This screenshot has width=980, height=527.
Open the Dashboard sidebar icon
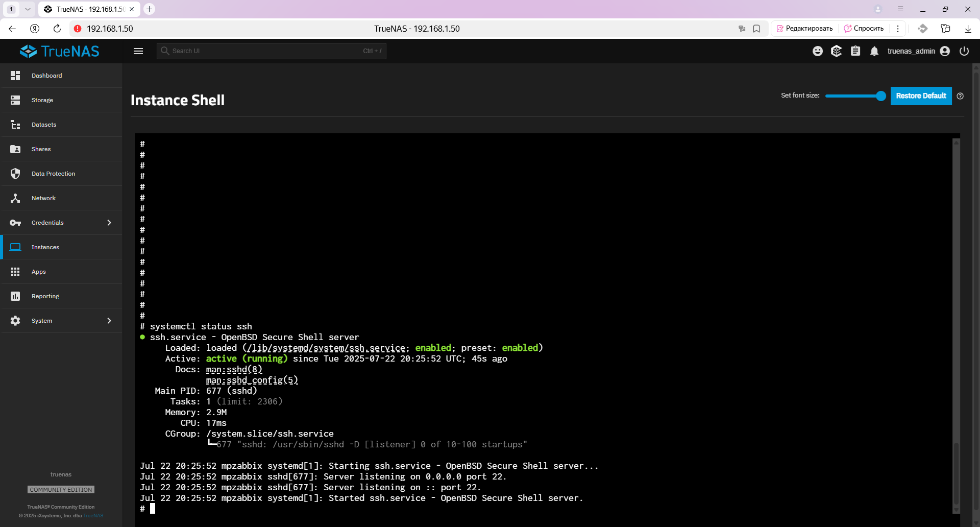pos(15,76)
